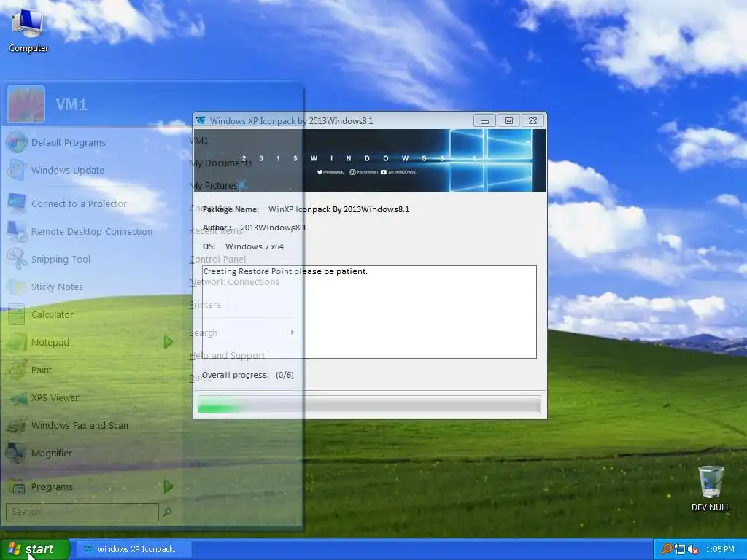Image resolution: width=747 pixels, height=560 pixels.
Task: Open Help and Support
Action: point(227,355)
